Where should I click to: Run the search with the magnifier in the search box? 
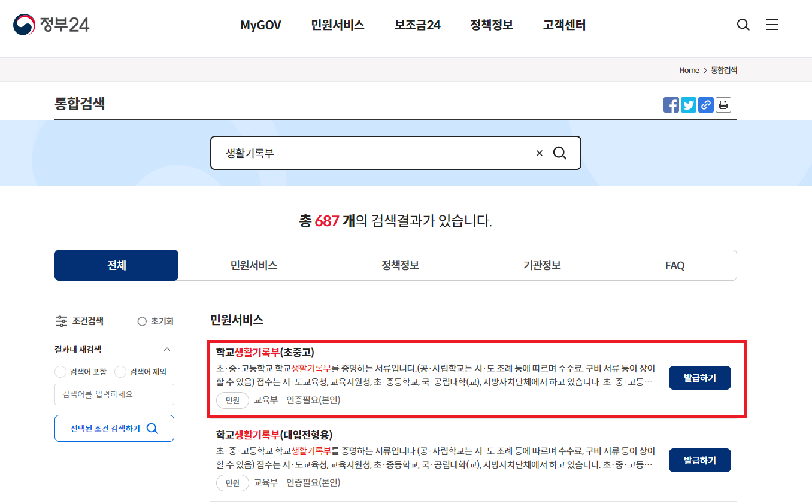tap(560, 153)
